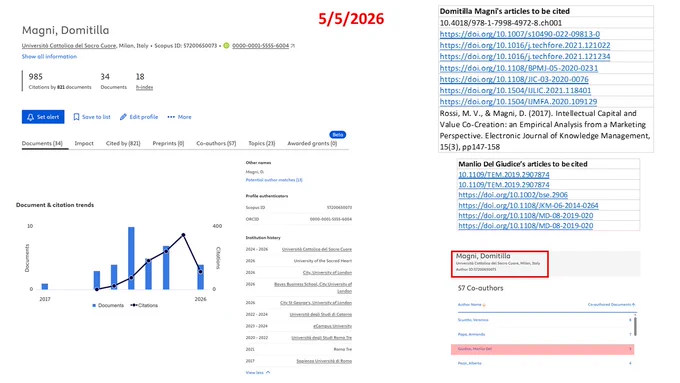
Task: Click external-link icon beside ORCID number
Action: point(293,46)
